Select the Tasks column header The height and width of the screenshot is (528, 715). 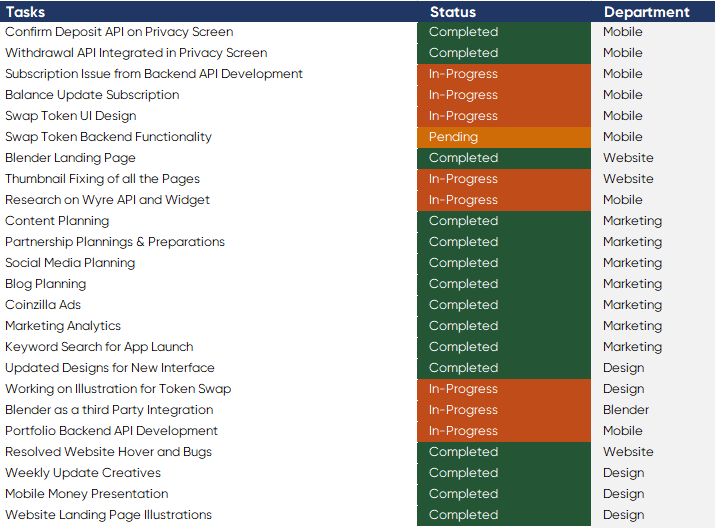(208, 11)
